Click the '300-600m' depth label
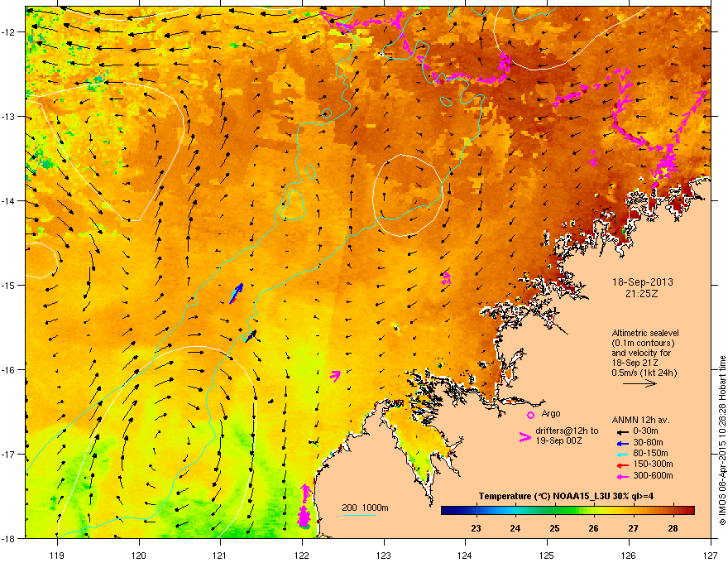This screenshot has width=728, height=563. tap(653, 475)
